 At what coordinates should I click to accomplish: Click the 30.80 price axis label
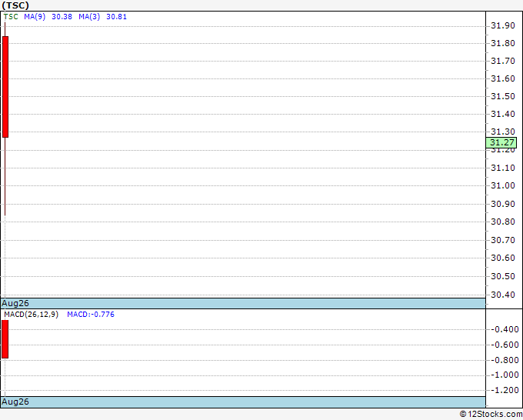[503, 222]
